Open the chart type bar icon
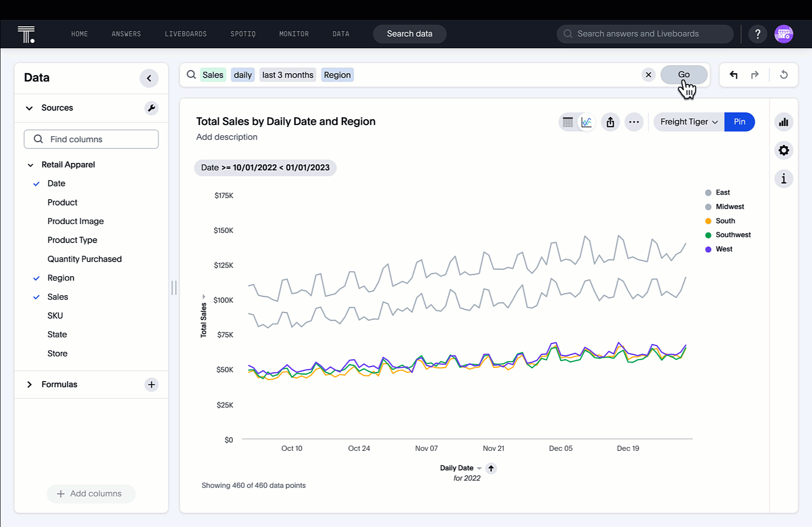The height and width of the screenshot is (527, 812). click(784, 122)
